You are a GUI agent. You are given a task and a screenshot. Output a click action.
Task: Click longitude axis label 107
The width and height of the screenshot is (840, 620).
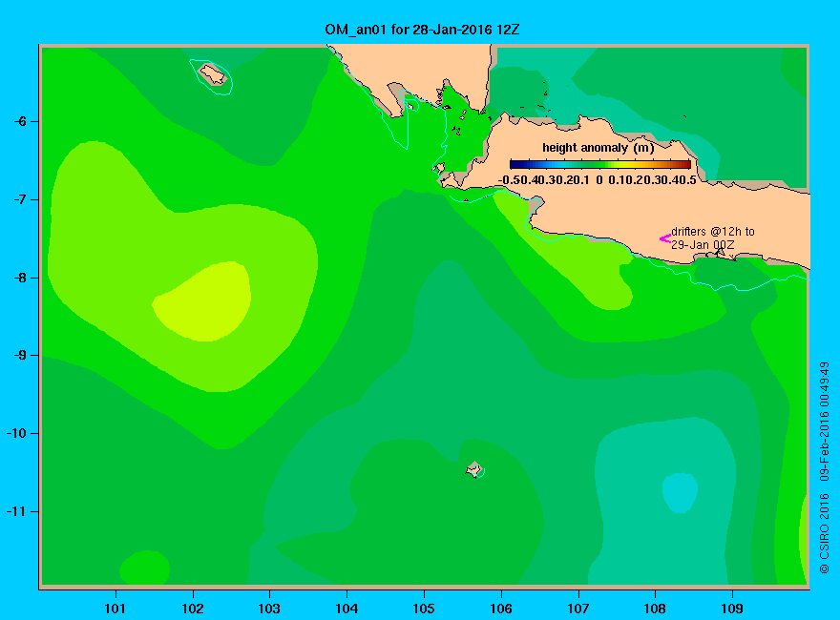(x=578, y=609)
